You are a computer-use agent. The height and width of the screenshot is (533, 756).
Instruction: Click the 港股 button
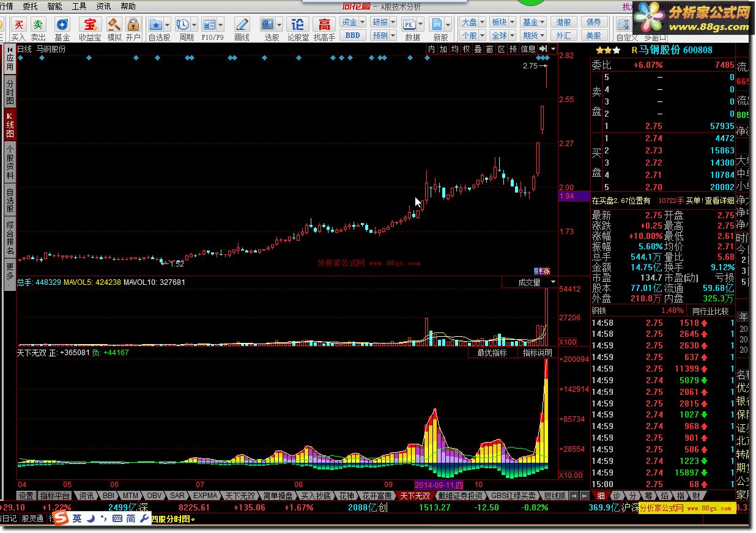tap(563, 22)
